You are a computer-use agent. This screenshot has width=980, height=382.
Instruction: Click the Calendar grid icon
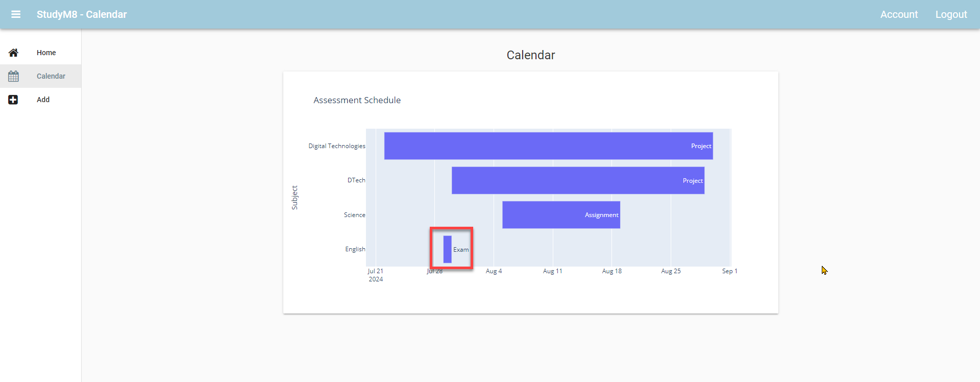click(x=13, y=76)
